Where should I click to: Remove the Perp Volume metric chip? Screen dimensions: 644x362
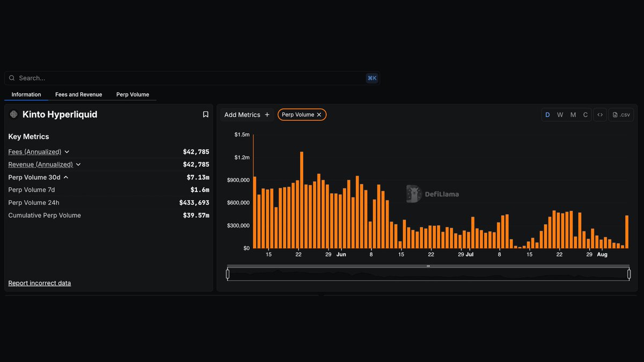(x=319, y=115)
